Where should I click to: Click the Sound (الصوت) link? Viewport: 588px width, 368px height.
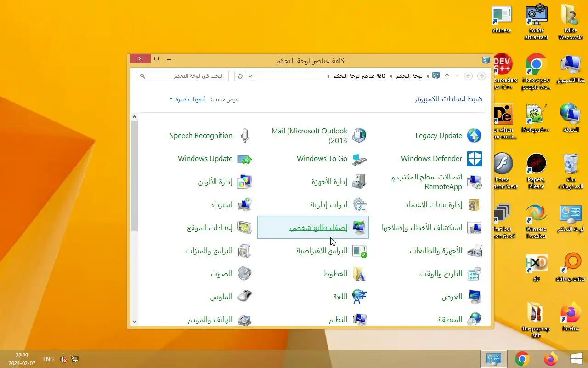click(x=221, y=274)
